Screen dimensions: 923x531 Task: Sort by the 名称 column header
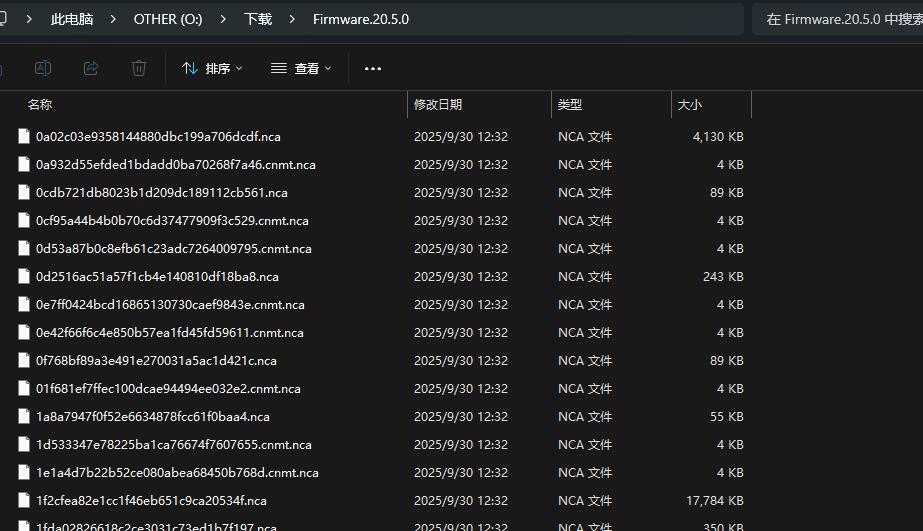tap(40, 104)
